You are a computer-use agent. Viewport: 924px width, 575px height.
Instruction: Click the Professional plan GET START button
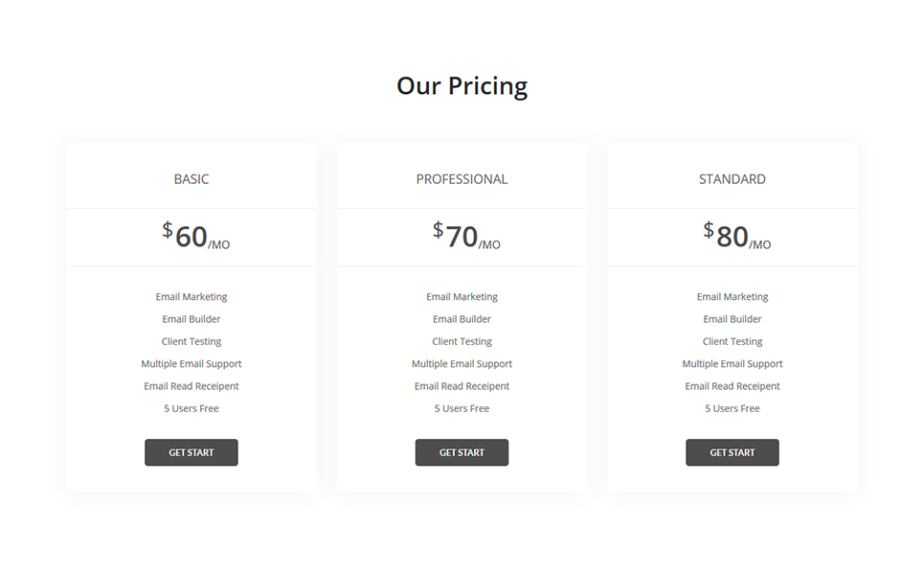click(462, 452)
